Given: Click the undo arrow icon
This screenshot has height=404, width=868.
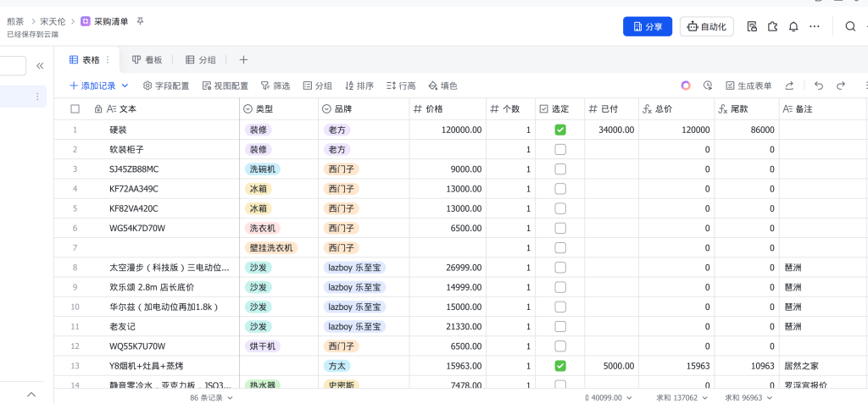Looking at the screenshot, I should [818, 86].
